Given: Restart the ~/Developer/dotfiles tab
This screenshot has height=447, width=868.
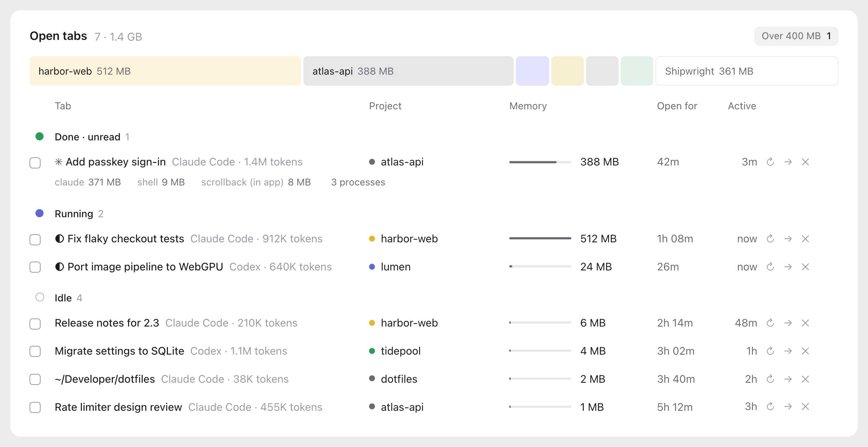Looking at the screenshot, I should coord(770,379).
